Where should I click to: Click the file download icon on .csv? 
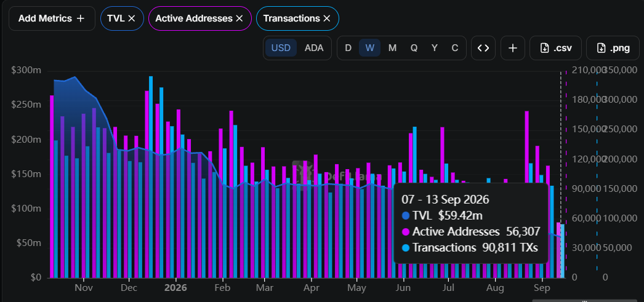click(x=545, y=48)
